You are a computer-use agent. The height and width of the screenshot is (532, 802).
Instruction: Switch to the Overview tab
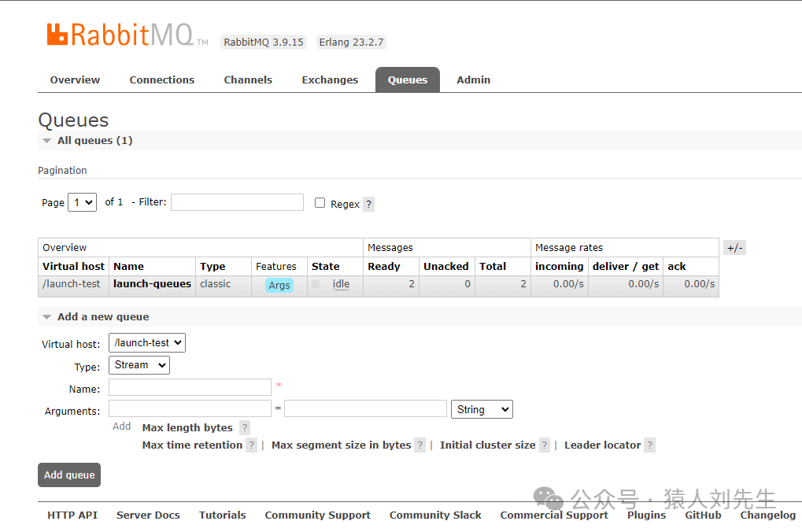point(76,79)
